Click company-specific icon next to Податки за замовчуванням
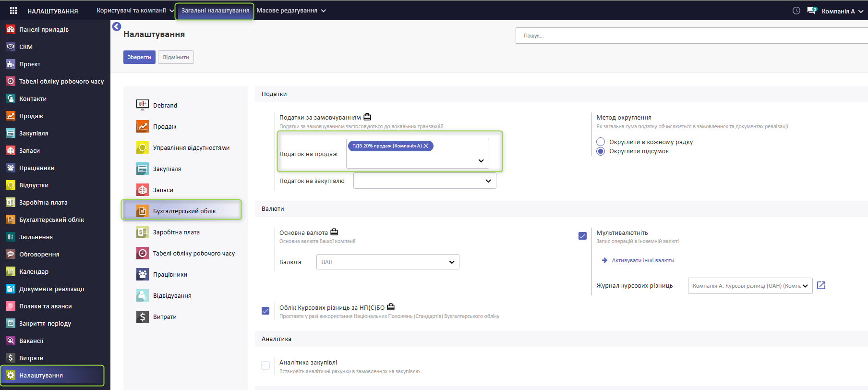This screenshot has width=868, height=390. [367, 117]
